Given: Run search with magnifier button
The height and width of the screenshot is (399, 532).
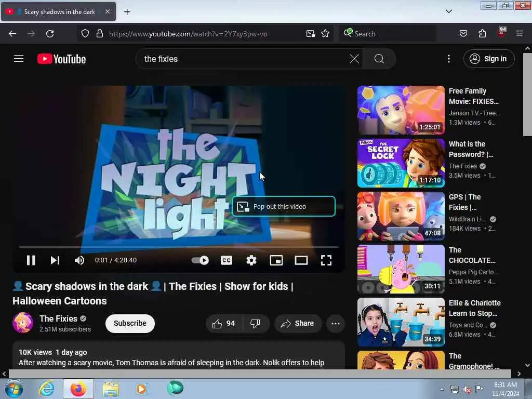Looking at the screenshot, I should point(379,59).
